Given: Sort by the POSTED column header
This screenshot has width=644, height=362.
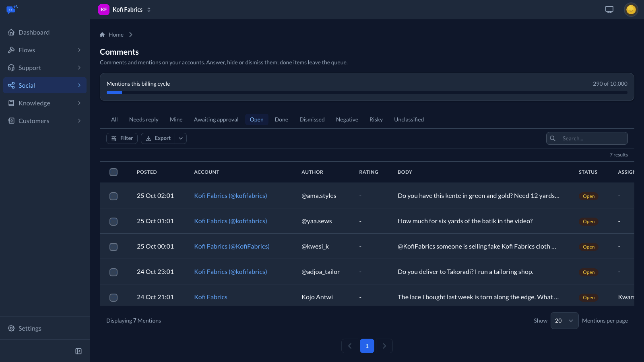Looking at the screenshot, I should pyautogui.click(x=147, y=172).
